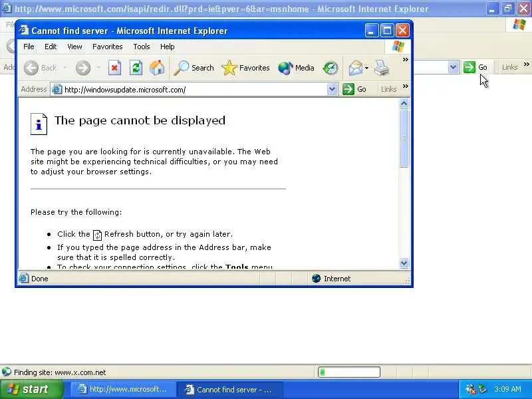Screen dimensions: 532x399
Task: Open address dropdown arrow in background window
Action: [x=453, y=67]
